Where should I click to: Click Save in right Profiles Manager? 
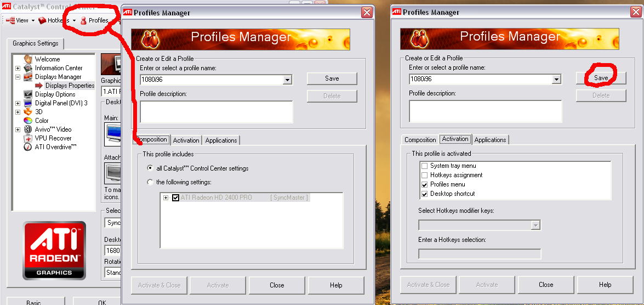click(x=601, y=78)
